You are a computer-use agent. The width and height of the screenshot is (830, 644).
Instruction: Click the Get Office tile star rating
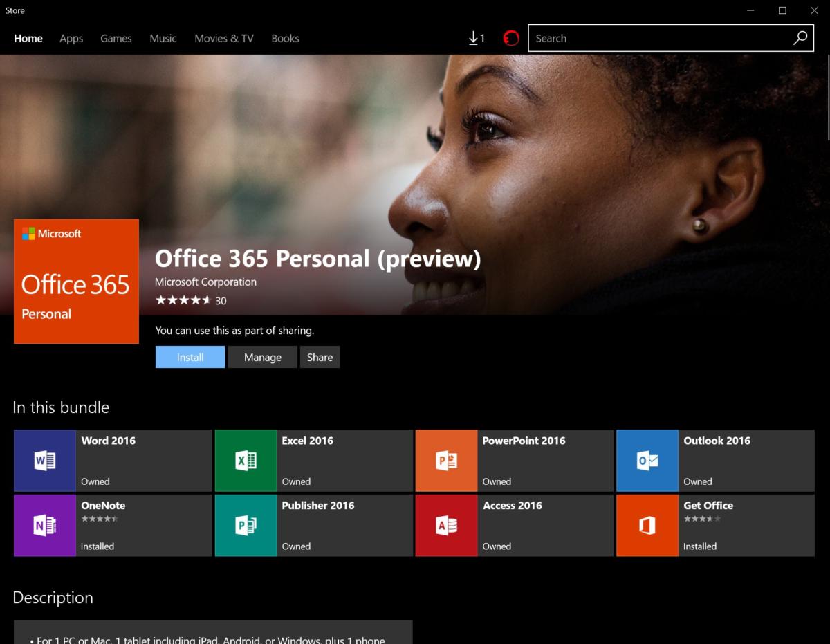[x=702, y=519]
